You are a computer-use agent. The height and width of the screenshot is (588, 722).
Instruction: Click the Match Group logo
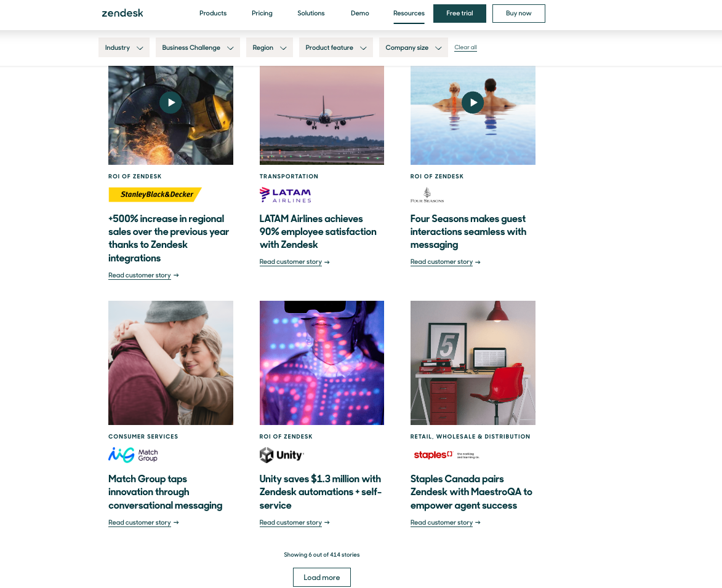pyautogui.click(x=134, y=455)
